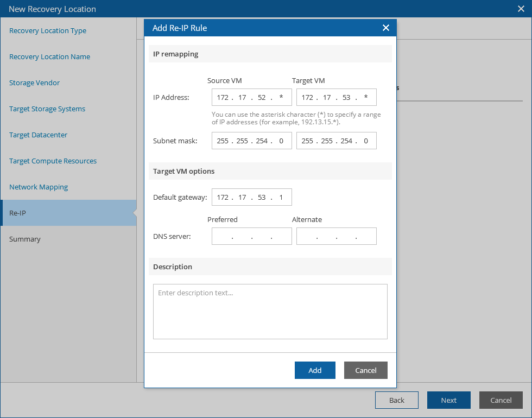Focus the Target VM IP address field
This screenshot has height=418, width=532.
coord(336,97)
